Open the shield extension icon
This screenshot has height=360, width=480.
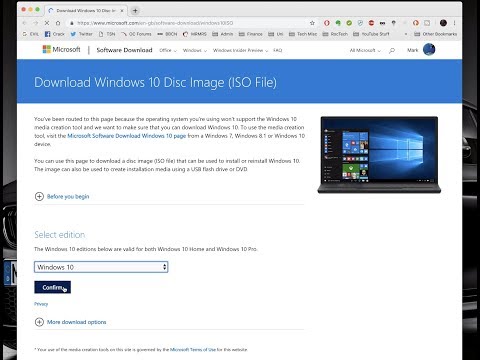(x=360, y=23)
